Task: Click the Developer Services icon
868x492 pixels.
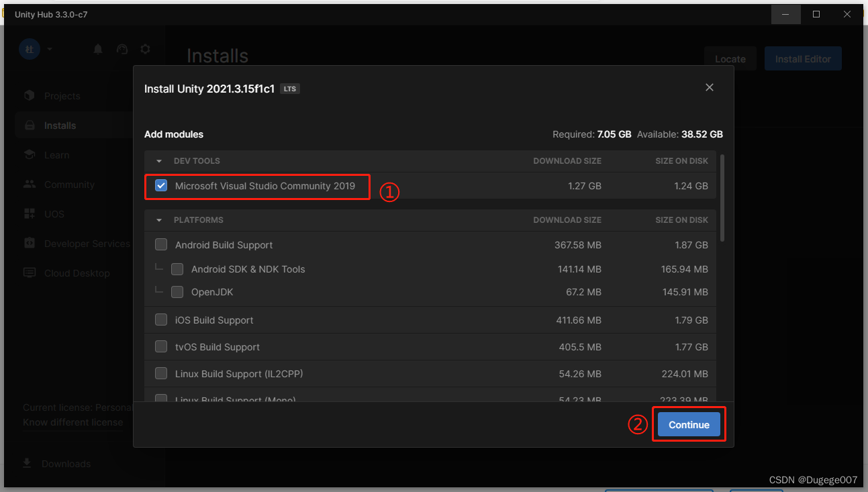Action: (30, 244)
